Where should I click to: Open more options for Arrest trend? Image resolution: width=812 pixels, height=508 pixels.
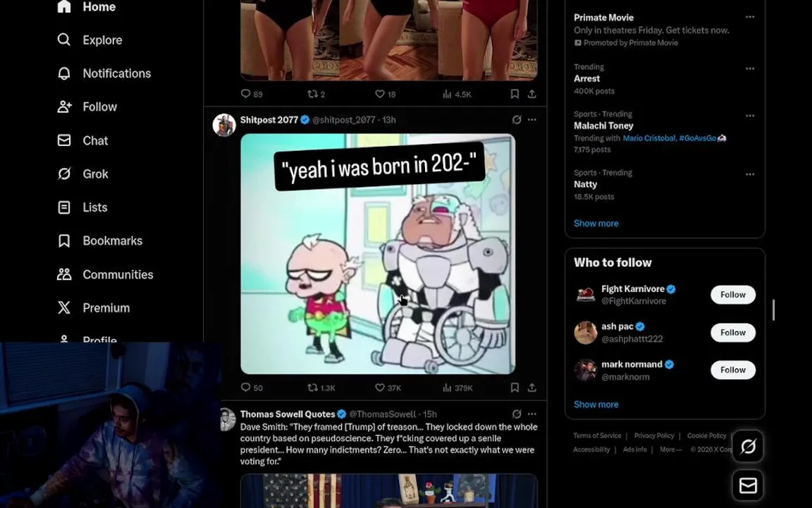[x=749, y=68]
